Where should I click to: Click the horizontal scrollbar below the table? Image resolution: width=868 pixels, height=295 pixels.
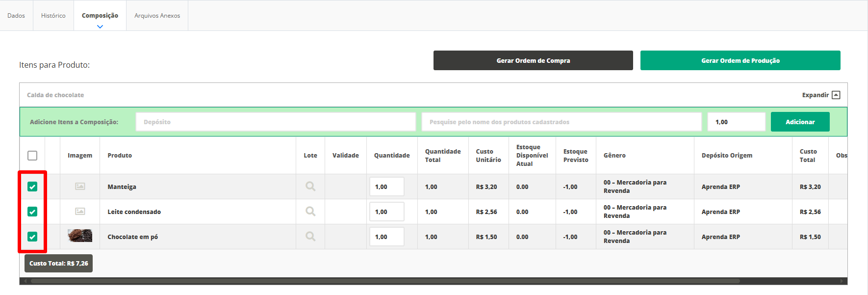pos(385,281)
